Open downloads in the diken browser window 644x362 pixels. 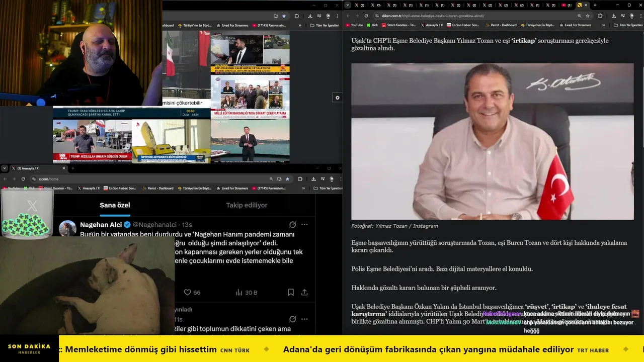tap(614, 16)
